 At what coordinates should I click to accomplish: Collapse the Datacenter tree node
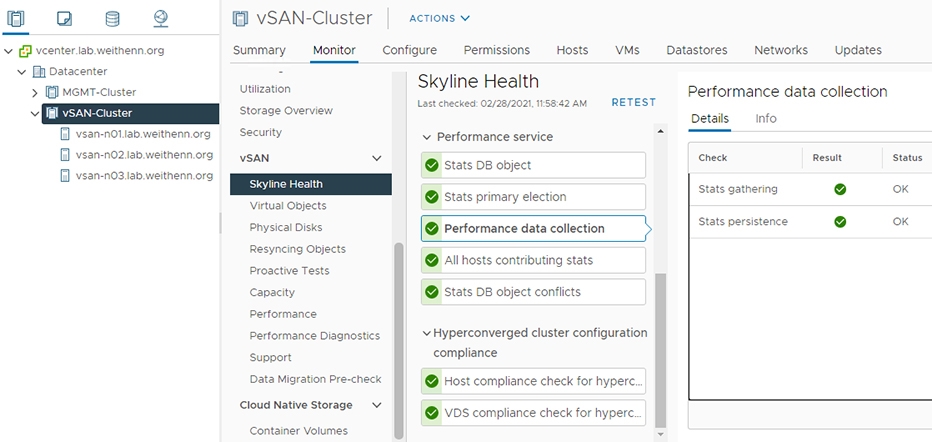(22, 72)
